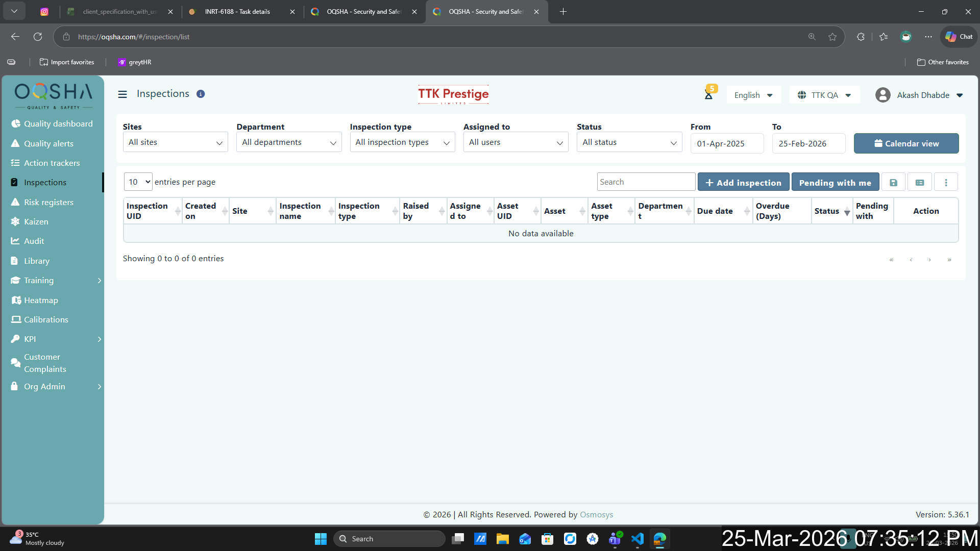
Task: Select Risk registers in sidebar menu
Action: tap(48, 202)
